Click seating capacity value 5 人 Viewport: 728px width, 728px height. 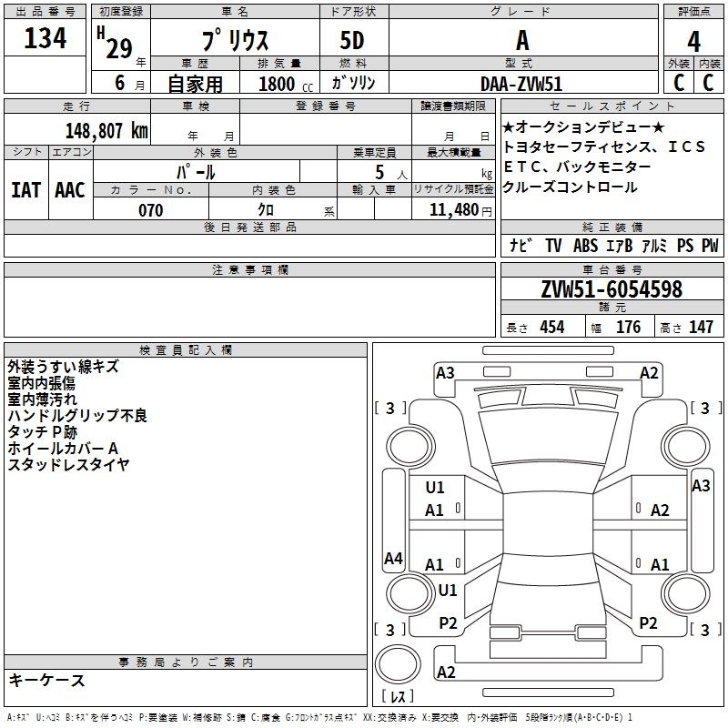point(391,173)
